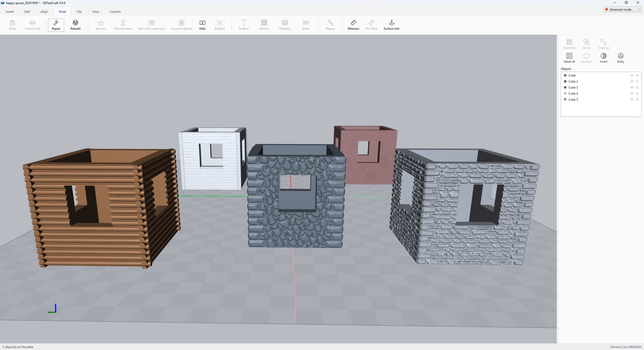Switch to the View tab
Viewport: 644px width, 350px height.
96,12
